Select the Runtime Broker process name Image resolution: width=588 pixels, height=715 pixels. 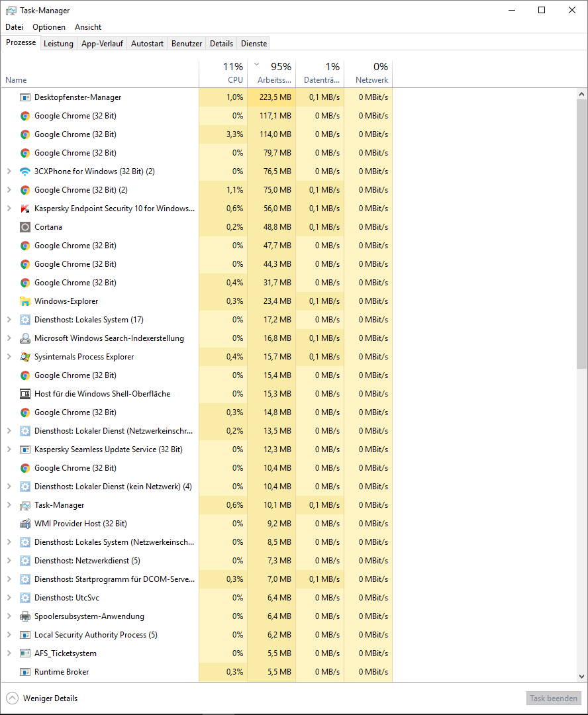pos(62,672)
